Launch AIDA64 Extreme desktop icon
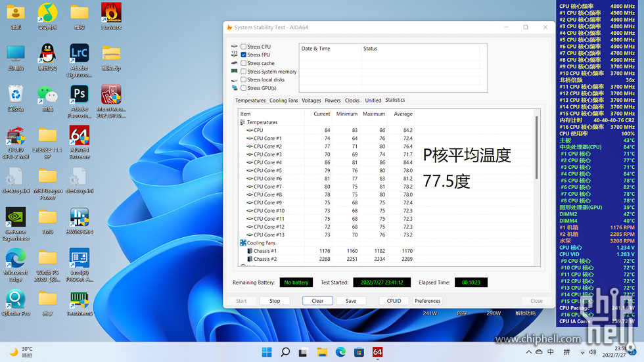Image resolution: width=644 pixels, height=362 pixels. [x=80, y=142]
